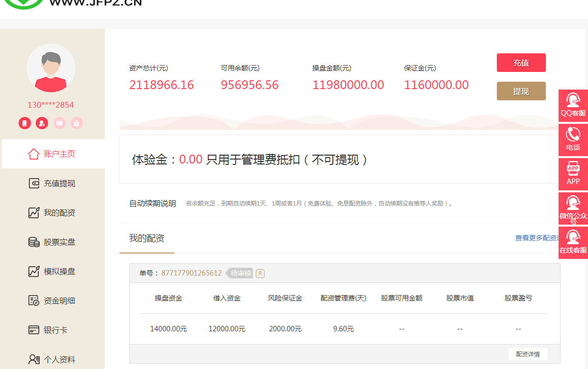Click the 电话 phone contact icon

click(x=573, y=140)
